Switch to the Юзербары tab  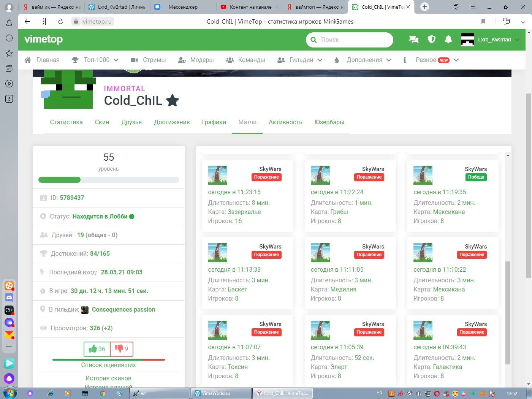(329, 122)
